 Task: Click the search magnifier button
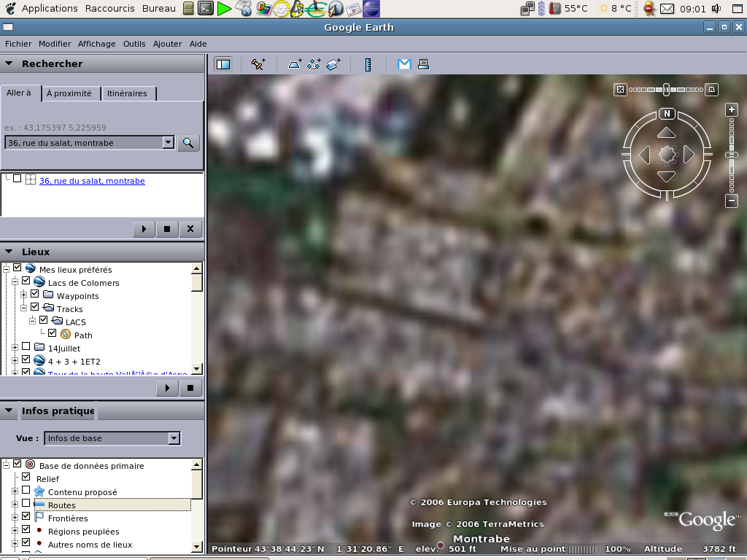188,143
